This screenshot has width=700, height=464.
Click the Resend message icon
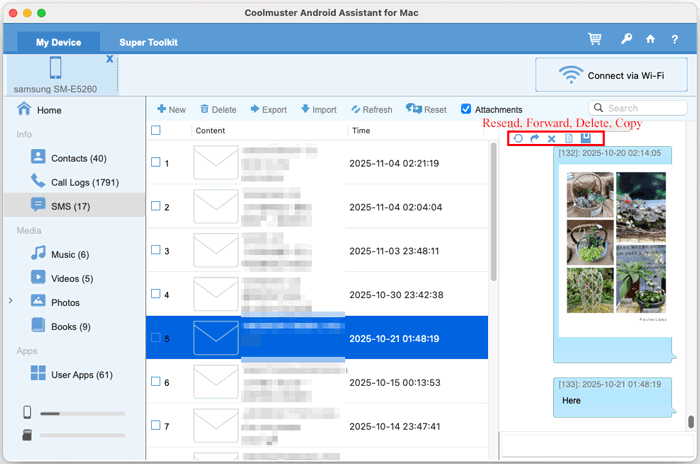(518, 138)
